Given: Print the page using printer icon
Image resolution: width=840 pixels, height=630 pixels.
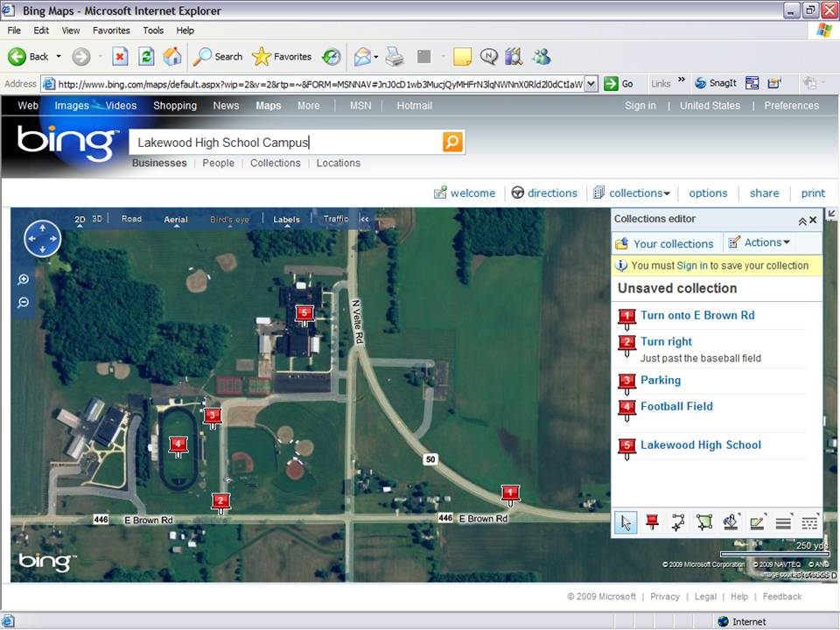Looking at the screenshot, I should 395,56.
